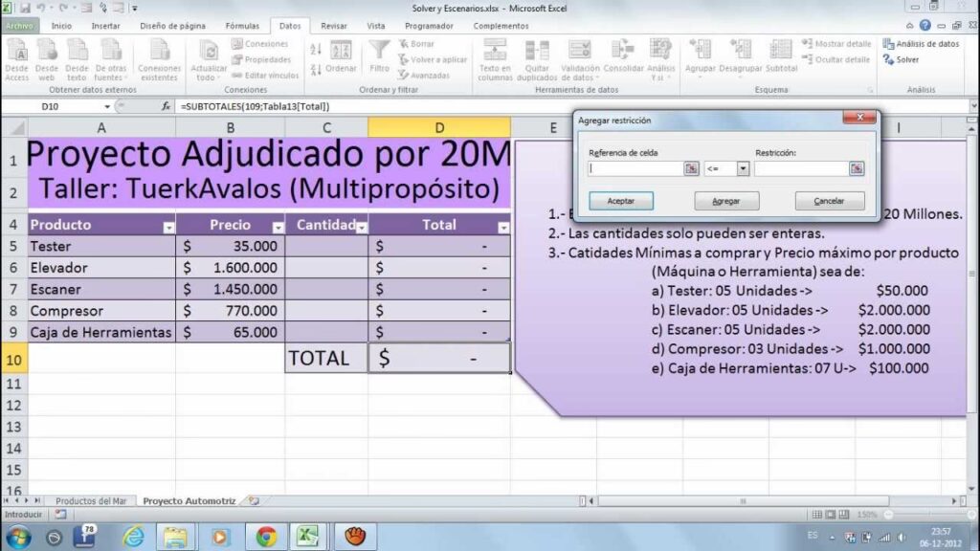980x551 pixels.
Task: Click the Restricción input field
Action: [800, 168]
